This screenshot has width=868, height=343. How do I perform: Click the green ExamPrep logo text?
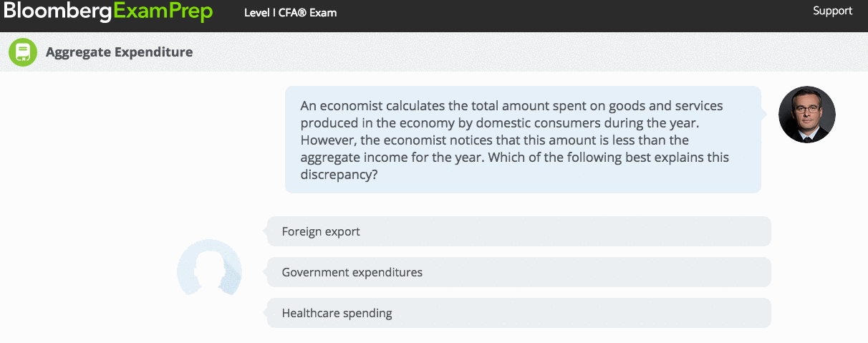click(x=163, y=11)
